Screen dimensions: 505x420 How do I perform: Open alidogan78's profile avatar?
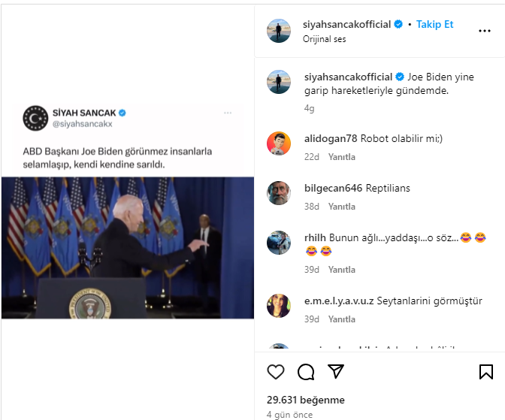279,143
